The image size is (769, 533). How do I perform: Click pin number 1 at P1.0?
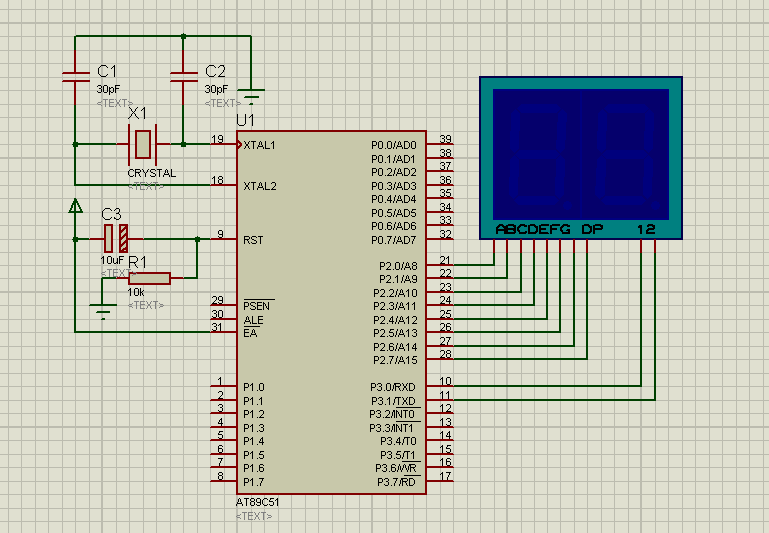tap(220, 381)
